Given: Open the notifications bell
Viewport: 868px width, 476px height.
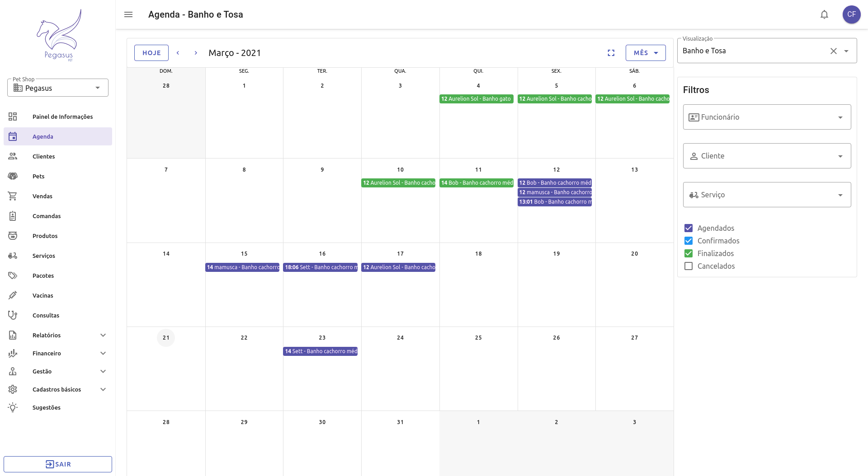Looking at the screenshot, I should tap(824, 14).
